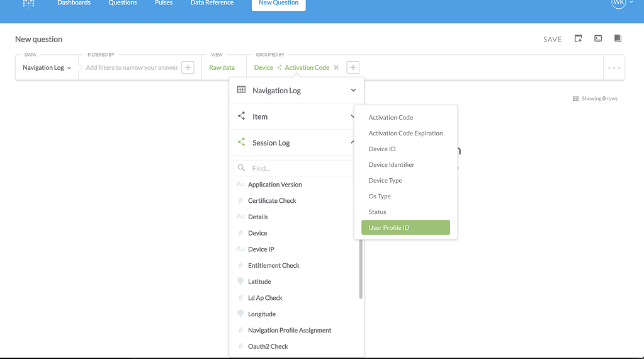The height and width of the screenshot is (359, 644).
Task: Select Oauth2 Check field
Action: (x=268, y=346)
